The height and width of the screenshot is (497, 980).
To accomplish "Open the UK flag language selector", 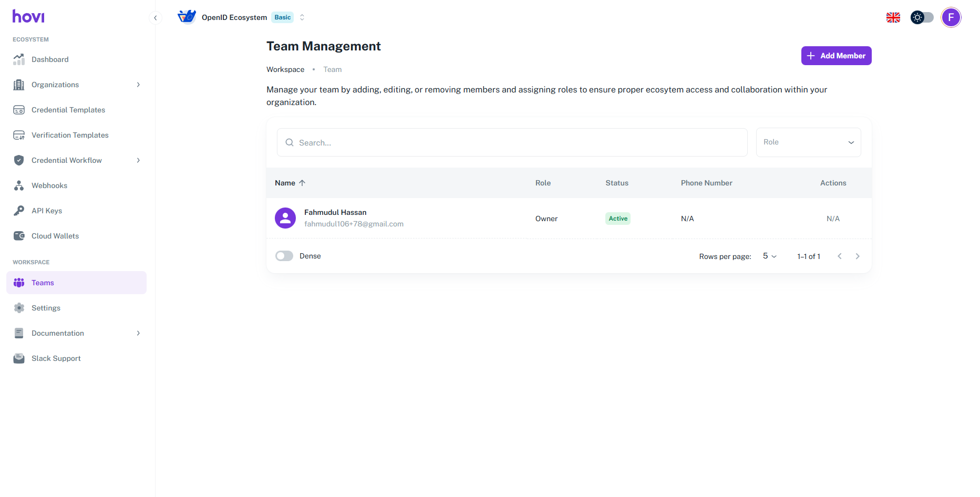I will tap(893, 17).
